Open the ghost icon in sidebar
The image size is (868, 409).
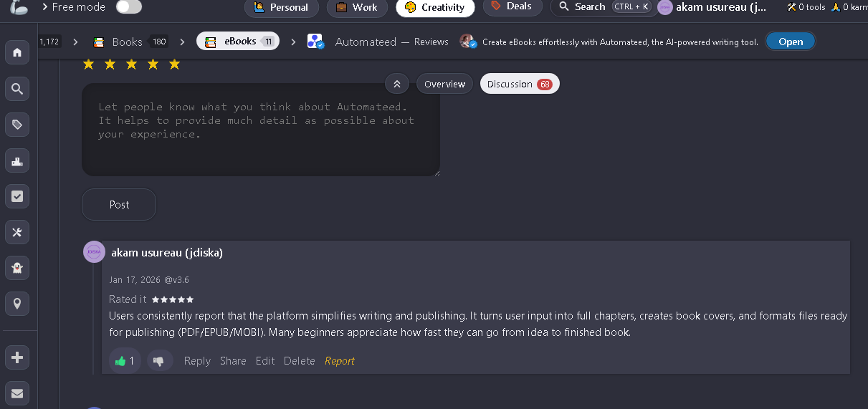click(17, 268)
